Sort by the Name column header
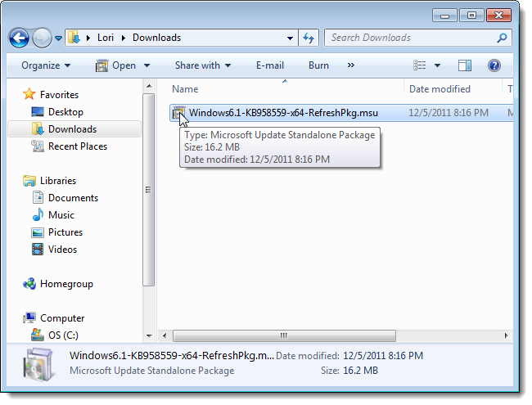This screenshot has width=532, height=405. coord(185,89)
